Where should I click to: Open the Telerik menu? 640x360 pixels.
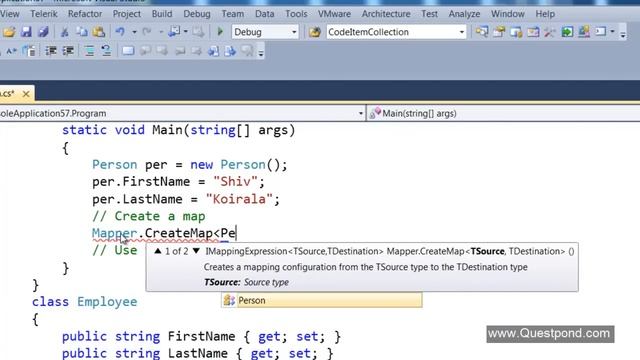44,14
